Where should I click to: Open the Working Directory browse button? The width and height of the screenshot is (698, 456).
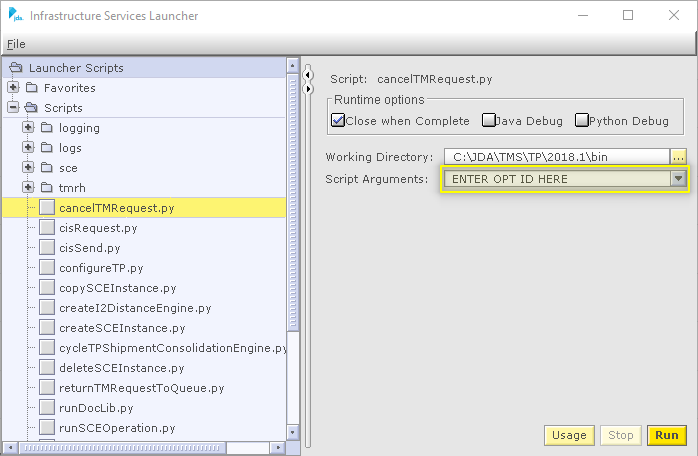(x=678, y=157)
